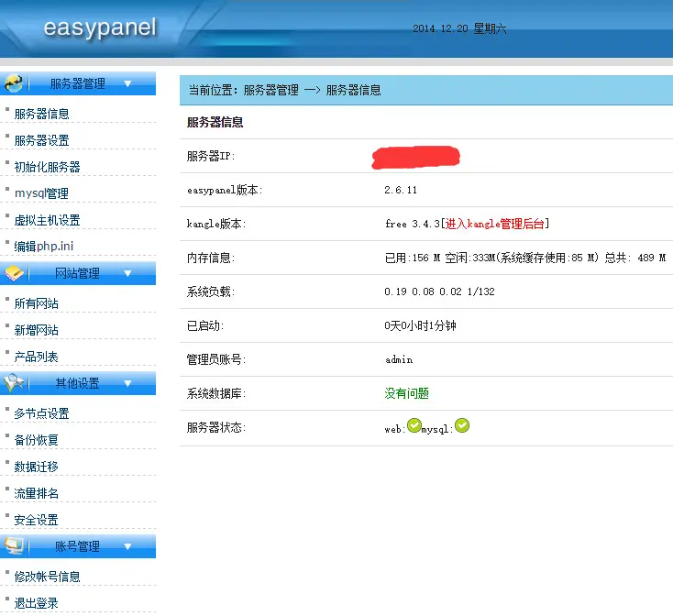Click the mysql status green check icon
This screenshot has height=616, width=673.
pyautogui.click(x=462, y=425)
